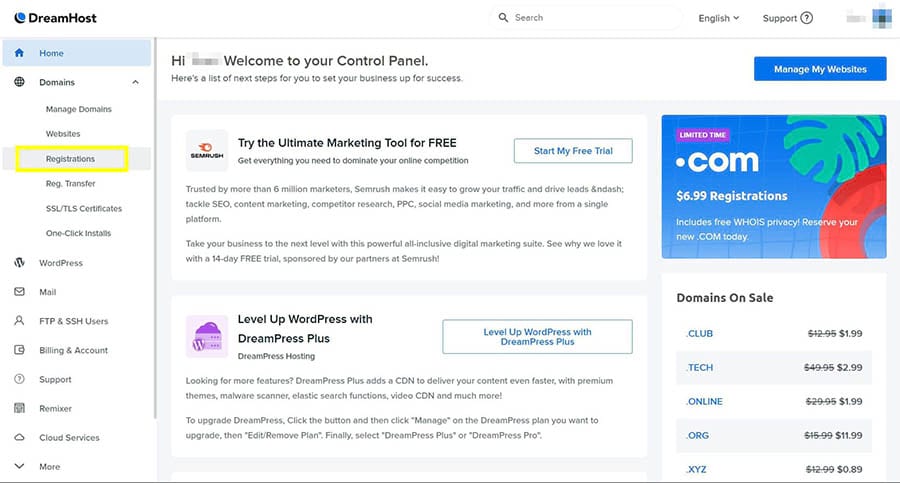900x483 pixels.
Task: Click the .ORG domain link
Action: [x=697, y=435]
